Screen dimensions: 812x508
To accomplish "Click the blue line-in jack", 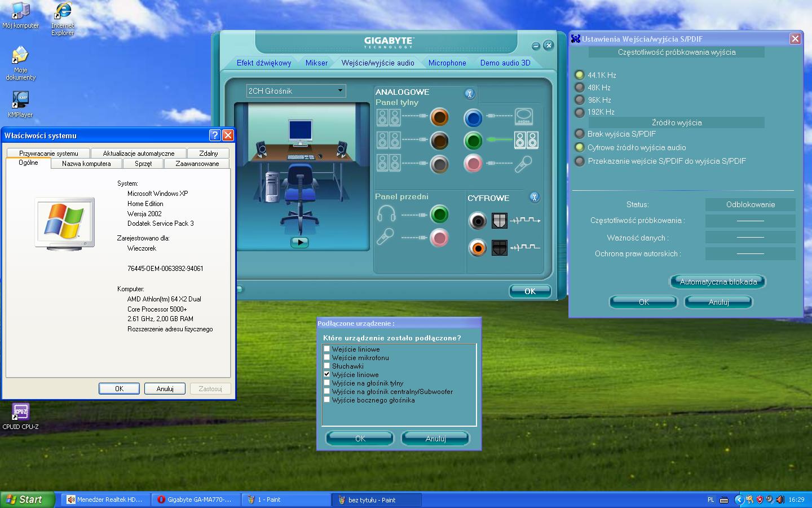I will click(x=473, y=117).
